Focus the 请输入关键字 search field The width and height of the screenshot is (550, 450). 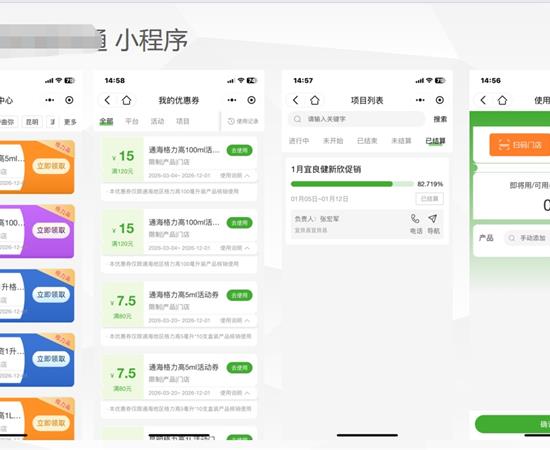(356, 119)
